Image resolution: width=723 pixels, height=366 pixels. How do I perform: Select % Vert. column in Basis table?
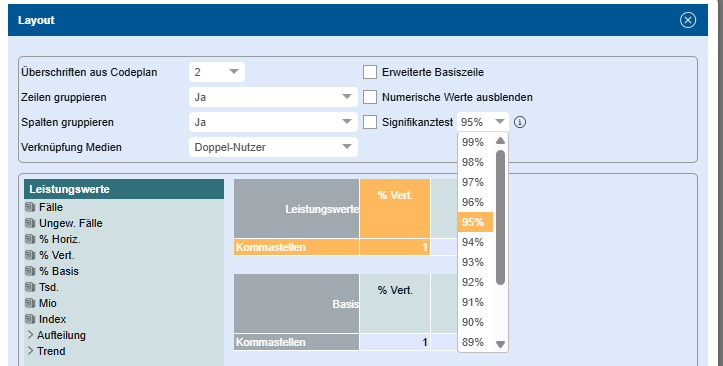(395, 303)
